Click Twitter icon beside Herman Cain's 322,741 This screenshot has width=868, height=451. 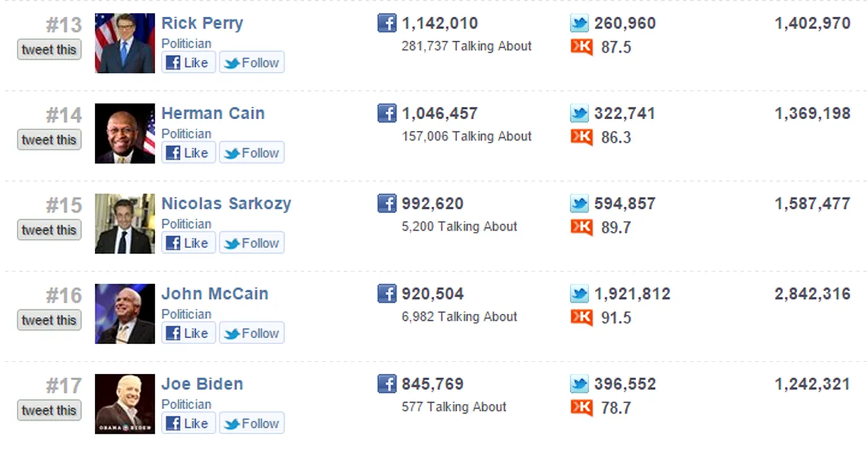tap(579, 113)
